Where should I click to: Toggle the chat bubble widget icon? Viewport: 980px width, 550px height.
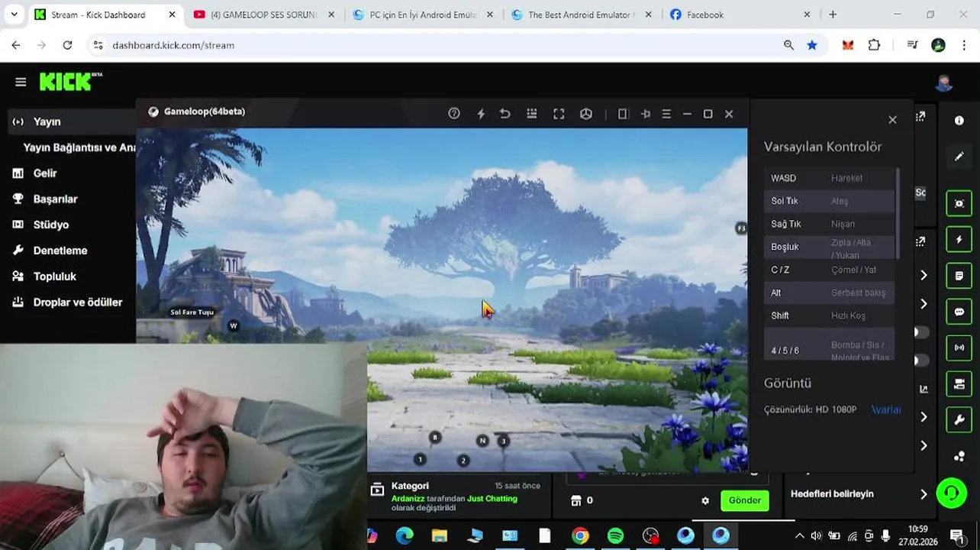click(959, 312)
